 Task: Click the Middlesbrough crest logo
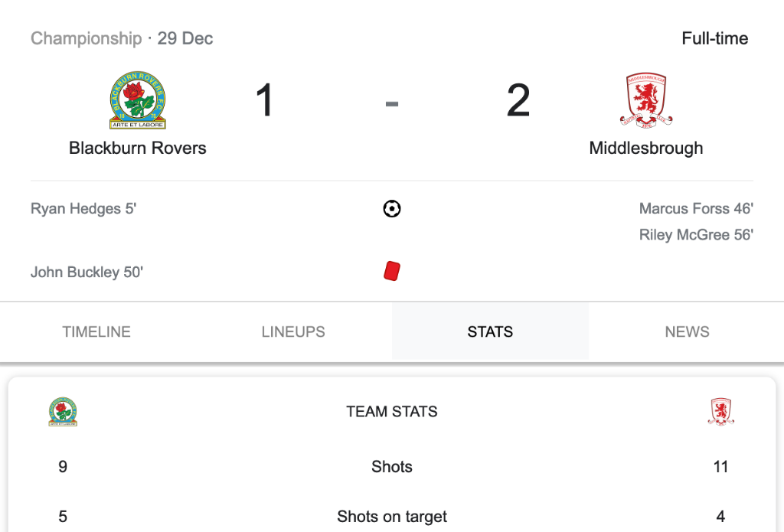(x=646, y=100)
